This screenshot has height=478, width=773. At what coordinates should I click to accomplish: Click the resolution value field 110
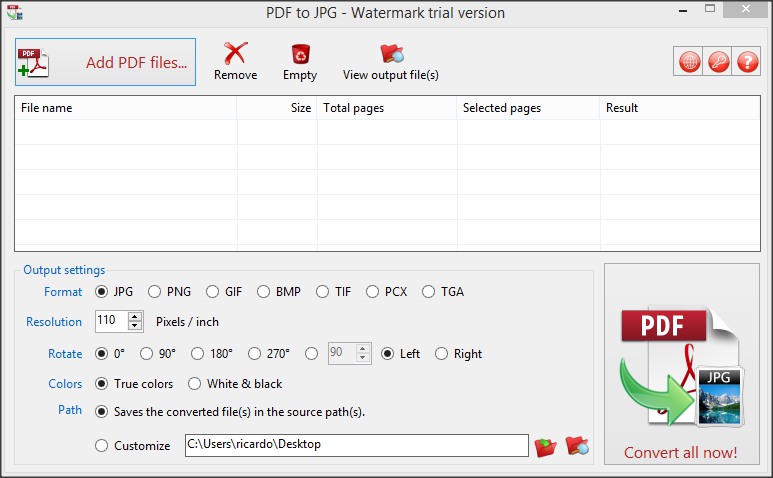[x=111, y=321]
